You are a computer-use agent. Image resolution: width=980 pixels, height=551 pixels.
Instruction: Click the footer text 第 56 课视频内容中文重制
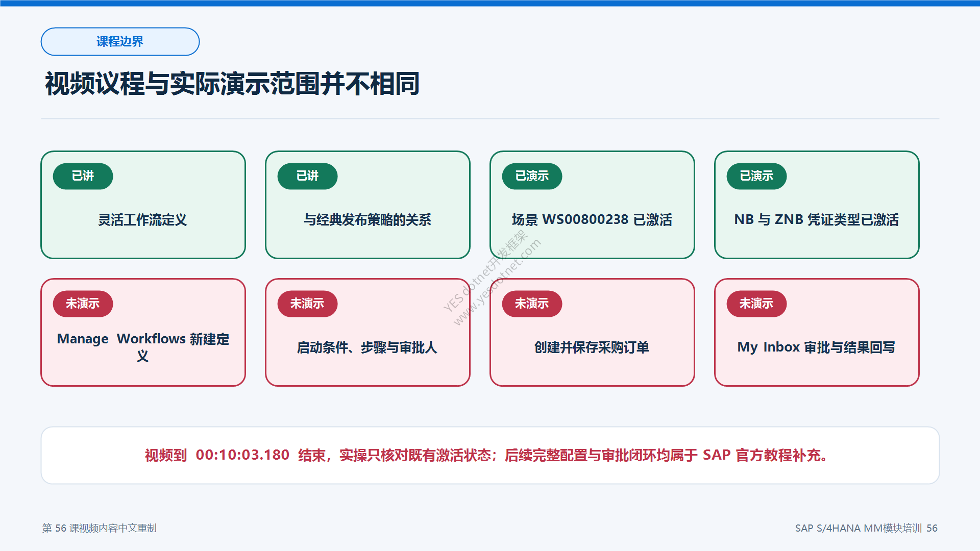pyautogui.click(x=100, y=528)
